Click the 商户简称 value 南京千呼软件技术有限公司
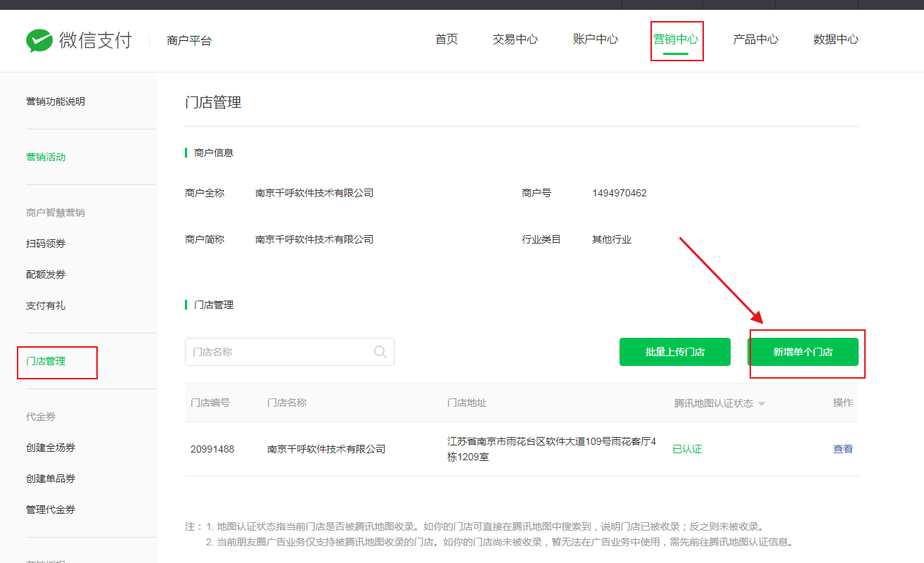 pyautogui.click(x=314, y=239)
